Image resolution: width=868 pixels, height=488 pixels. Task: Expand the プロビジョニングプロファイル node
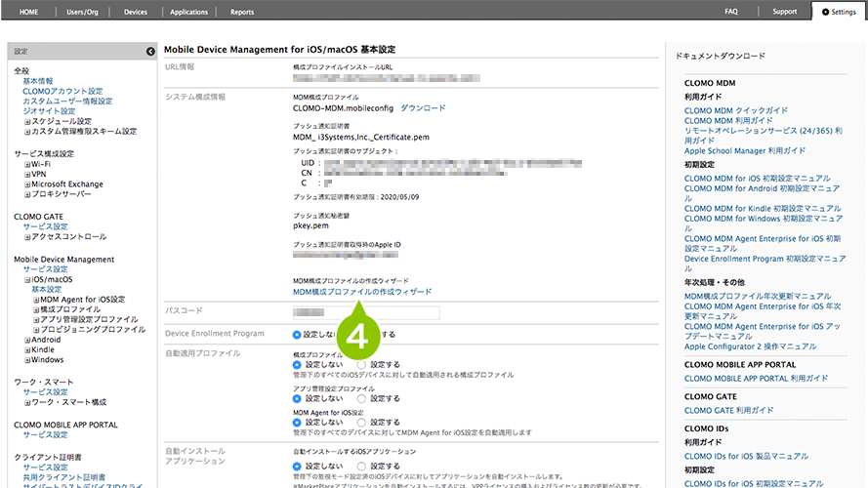pyautogui.click(x=36, y=330)
